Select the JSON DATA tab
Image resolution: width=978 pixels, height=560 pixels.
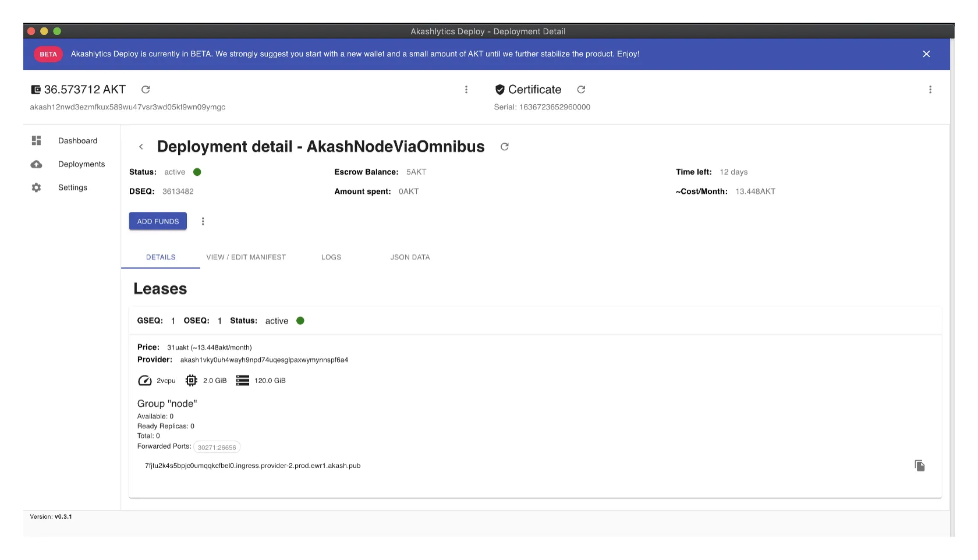(x=410, y=257)
